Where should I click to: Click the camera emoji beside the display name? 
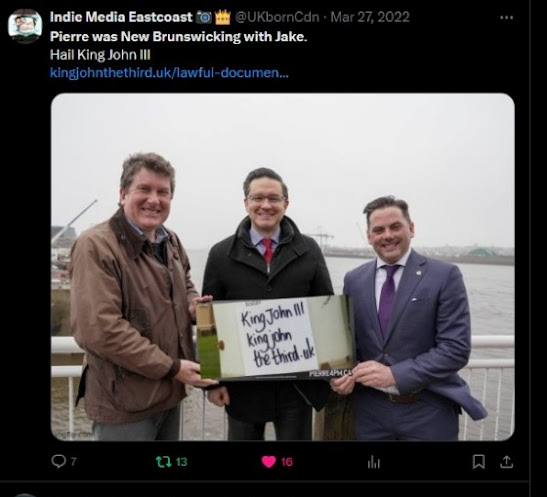coord(204,17)
